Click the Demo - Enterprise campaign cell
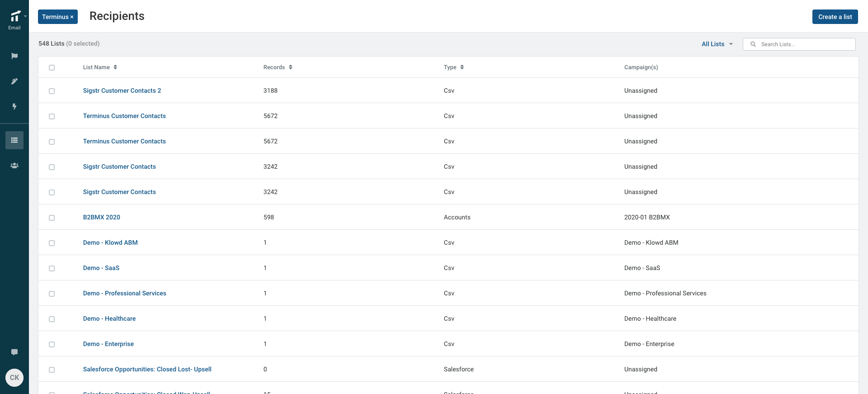 tap(649, 344)
